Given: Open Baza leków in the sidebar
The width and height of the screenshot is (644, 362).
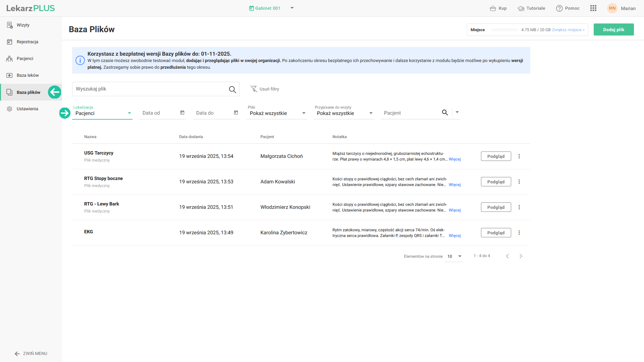Looking at the screenshot, I should click(28, 75).
